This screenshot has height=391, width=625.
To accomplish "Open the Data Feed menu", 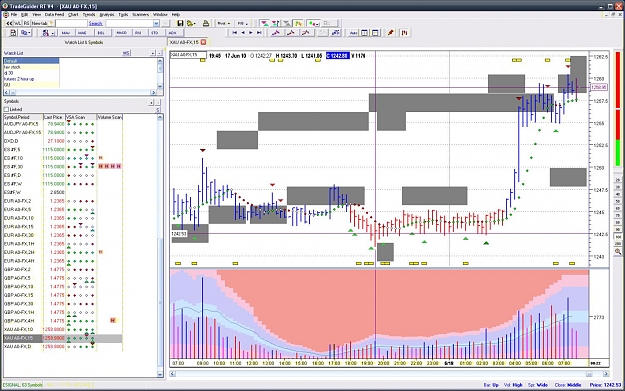I will click(54, 14).
